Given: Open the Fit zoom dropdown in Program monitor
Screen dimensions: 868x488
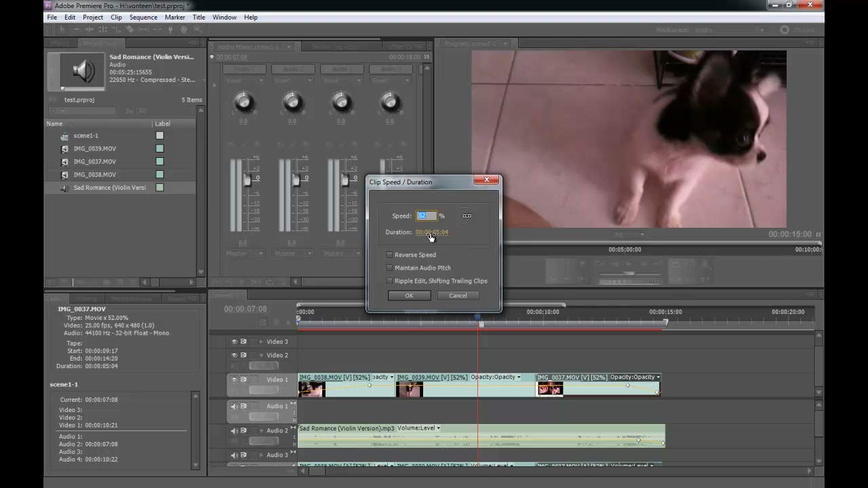Looking at the screenshot, I should pos(629,235).
